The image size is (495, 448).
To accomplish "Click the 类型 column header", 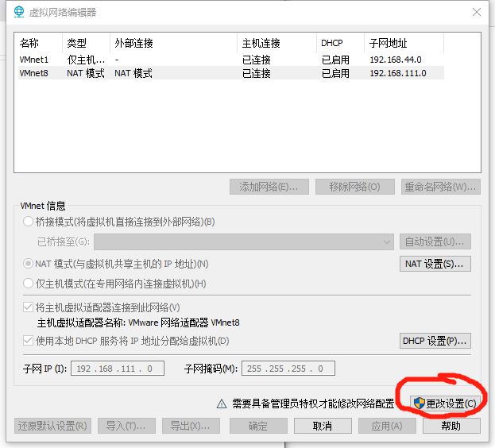I will (86, 43).
